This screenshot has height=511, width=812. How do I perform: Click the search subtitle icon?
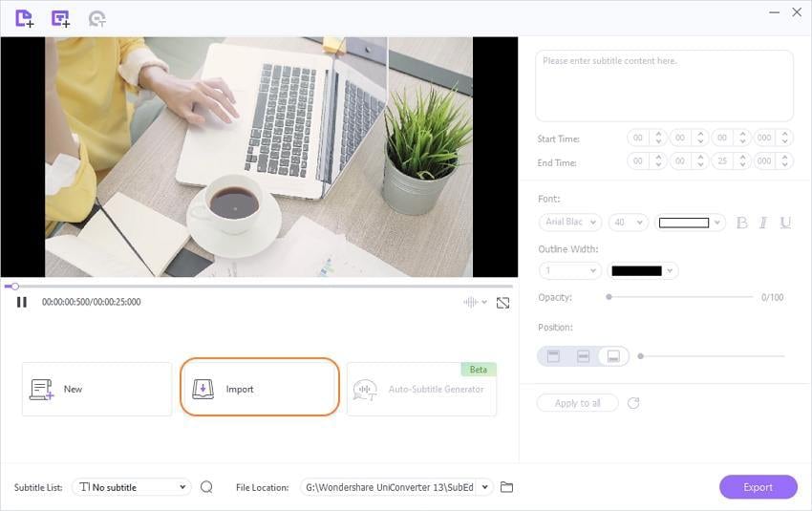tap(206, 487)
